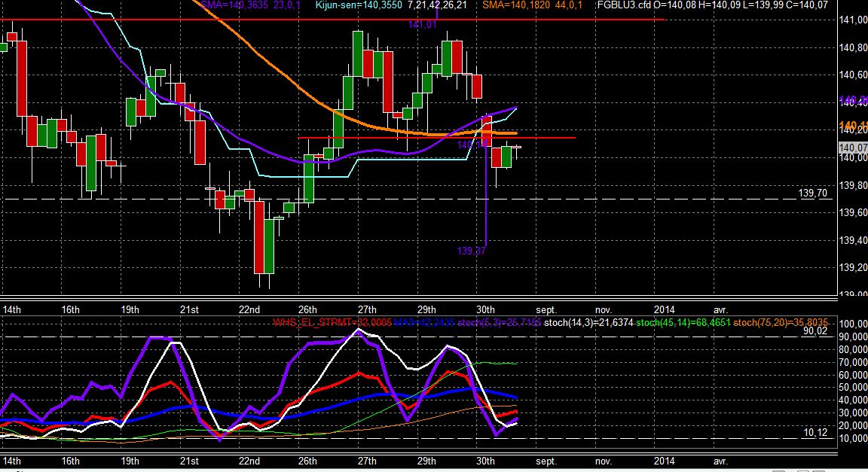Click the 90,02 overbought level label
Screen dimensions: 868x472
[815, 331]
